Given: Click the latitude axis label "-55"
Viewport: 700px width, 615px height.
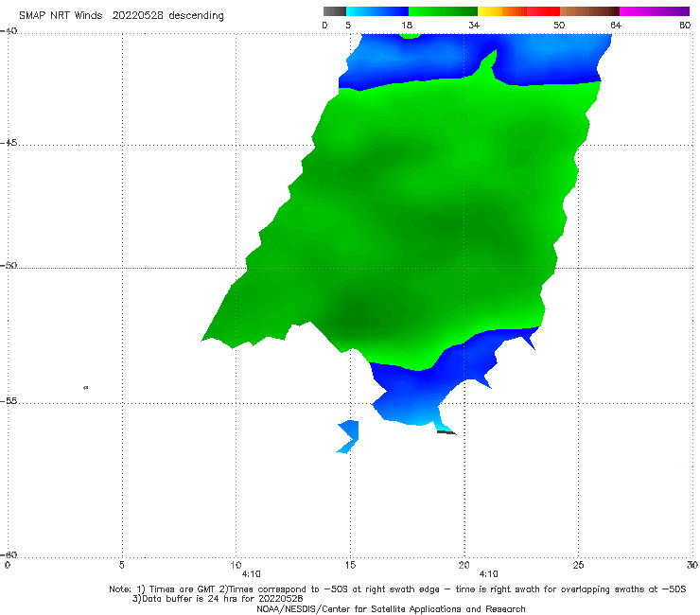Looking at the screenshot, I should pos(9,401).
